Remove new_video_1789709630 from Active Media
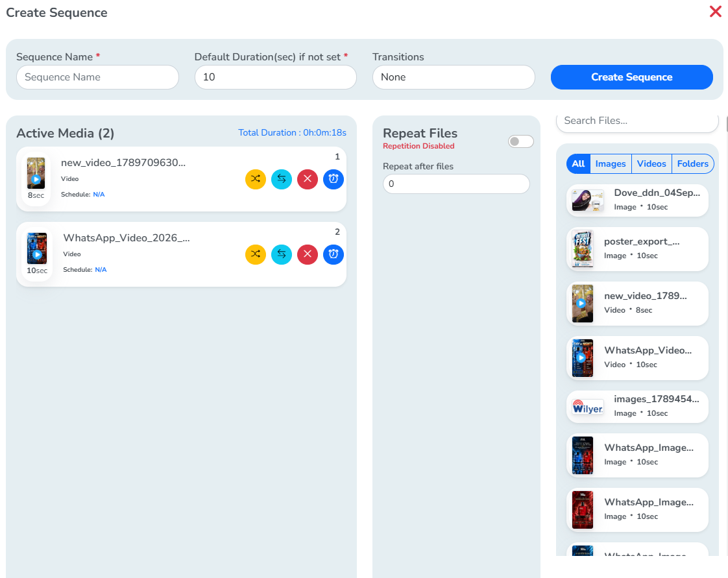This screenshot has height=578, width=728. (x=308, y=179)
